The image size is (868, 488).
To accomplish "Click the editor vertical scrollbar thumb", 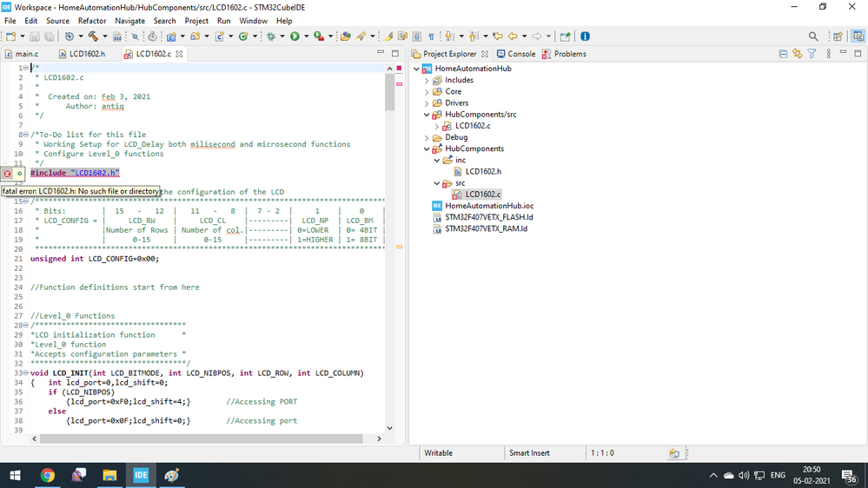I will (390, 92).
